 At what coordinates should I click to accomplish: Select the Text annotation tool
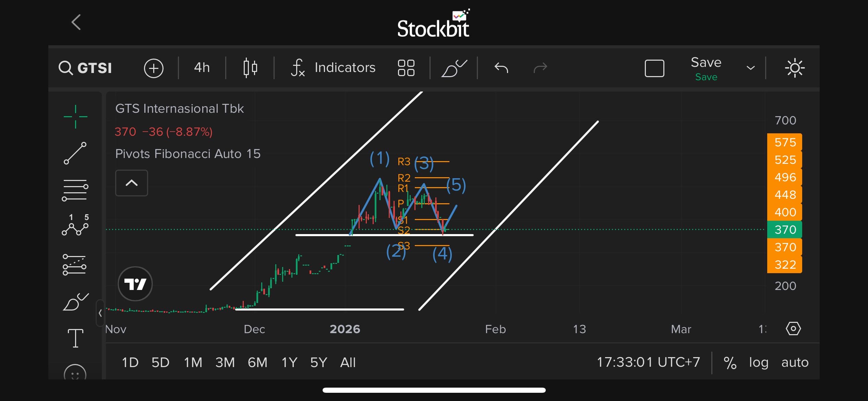click(x=75, y=338)
